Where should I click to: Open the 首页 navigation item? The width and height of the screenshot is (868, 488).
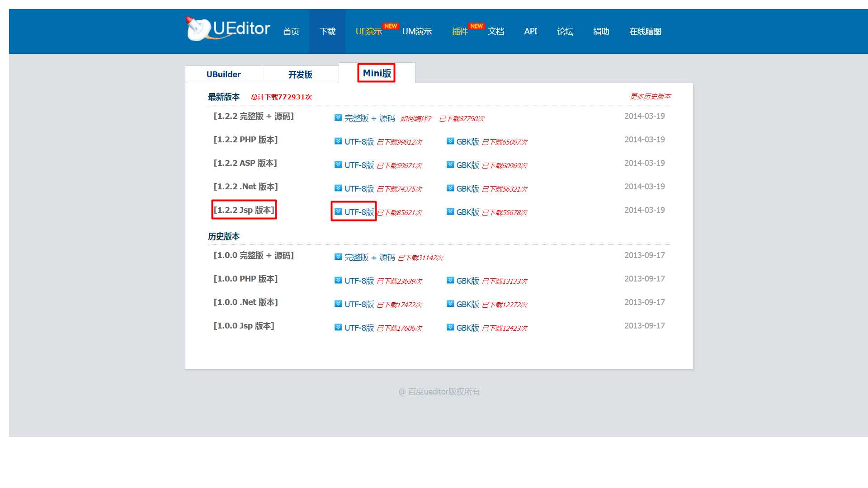coord(291,32)
